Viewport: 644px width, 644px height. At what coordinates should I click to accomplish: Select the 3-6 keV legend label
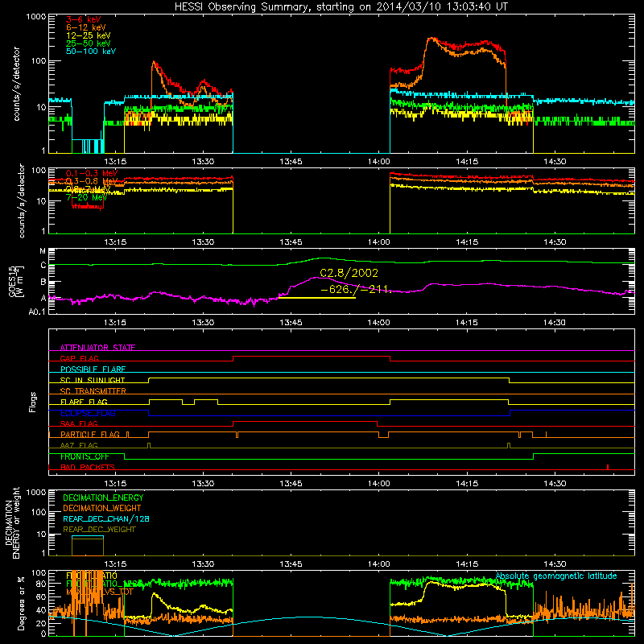click(x=84, y=19)
